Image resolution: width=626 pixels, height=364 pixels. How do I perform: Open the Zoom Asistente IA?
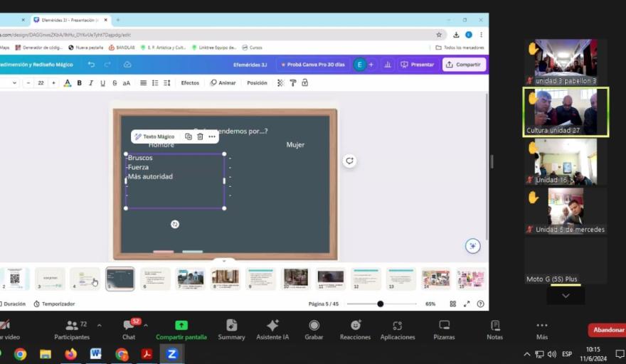(x=272, y=330)
